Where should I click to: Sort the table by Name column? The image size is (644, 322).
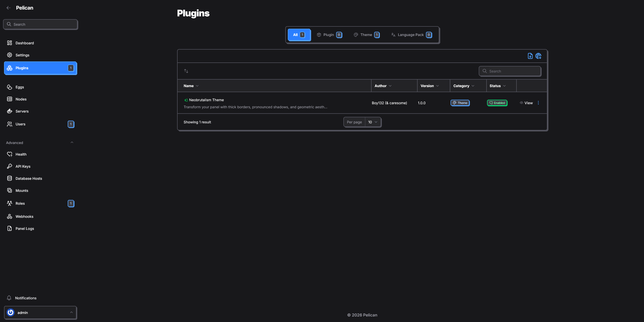pyautogui.click(x=191, y=86)
